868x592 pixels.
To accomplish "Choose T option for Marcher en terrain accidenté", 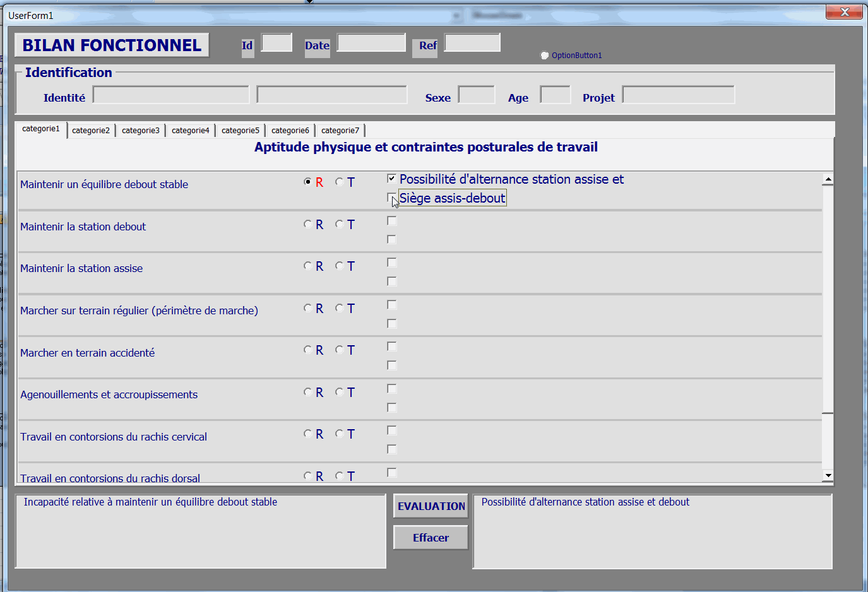I will tap(340, 350).
